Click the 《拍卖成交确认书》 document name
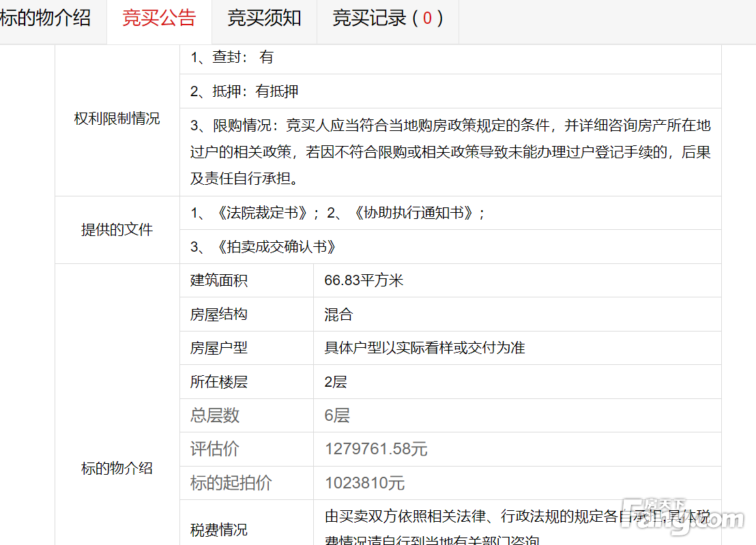Viewport: 756px width, 545px height. coord(276,247)
